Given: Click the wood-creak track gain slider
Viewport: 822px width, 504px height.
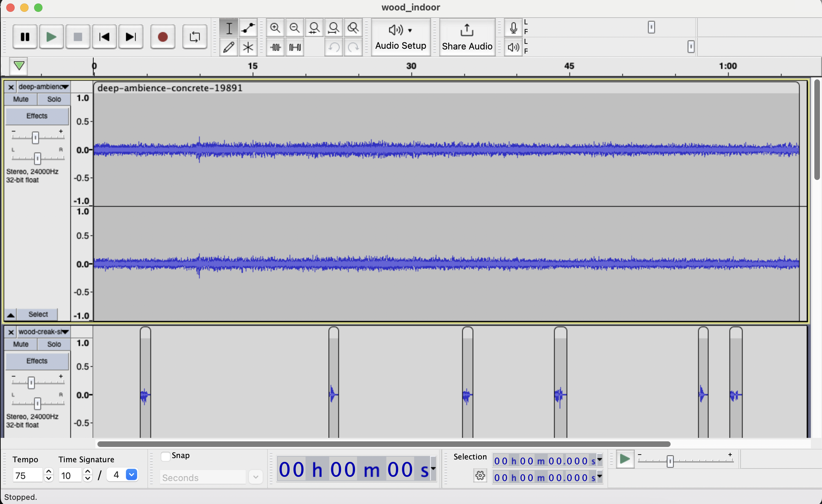Looking at the screenshot, I should pos(31,383).
